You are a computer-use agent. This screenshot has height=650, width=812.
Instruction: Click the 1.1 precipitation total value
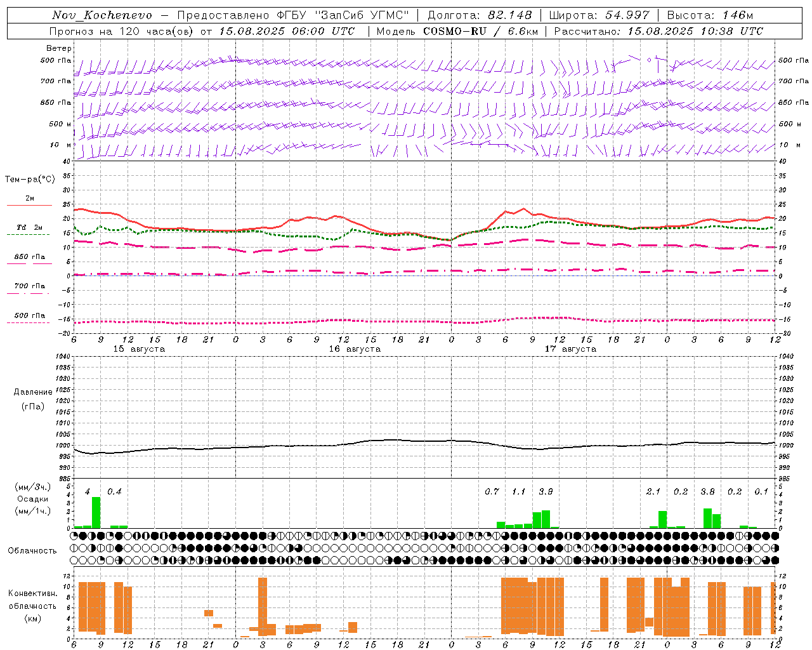pos(519,491)
